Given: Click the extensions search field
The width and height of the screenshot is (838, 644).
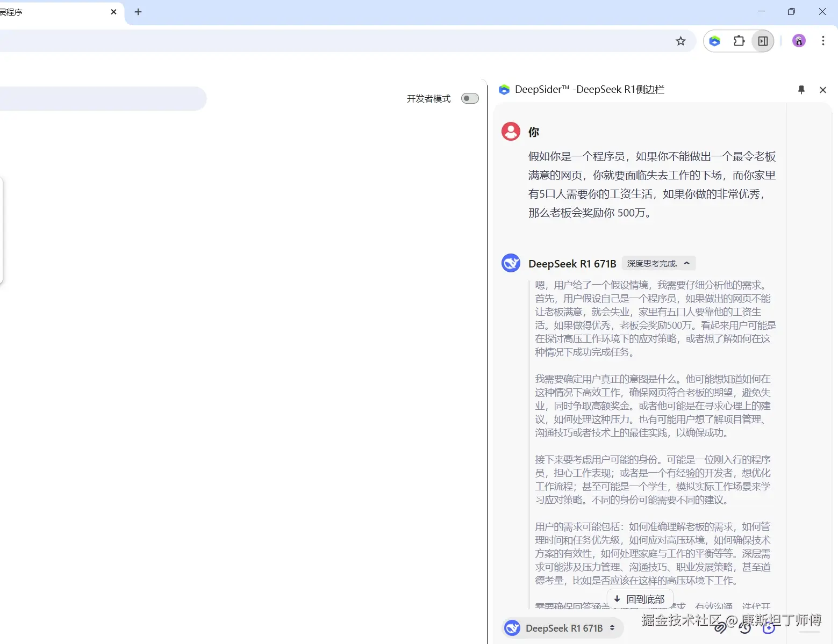Looking at the screenshot, I should click(102, 98).
